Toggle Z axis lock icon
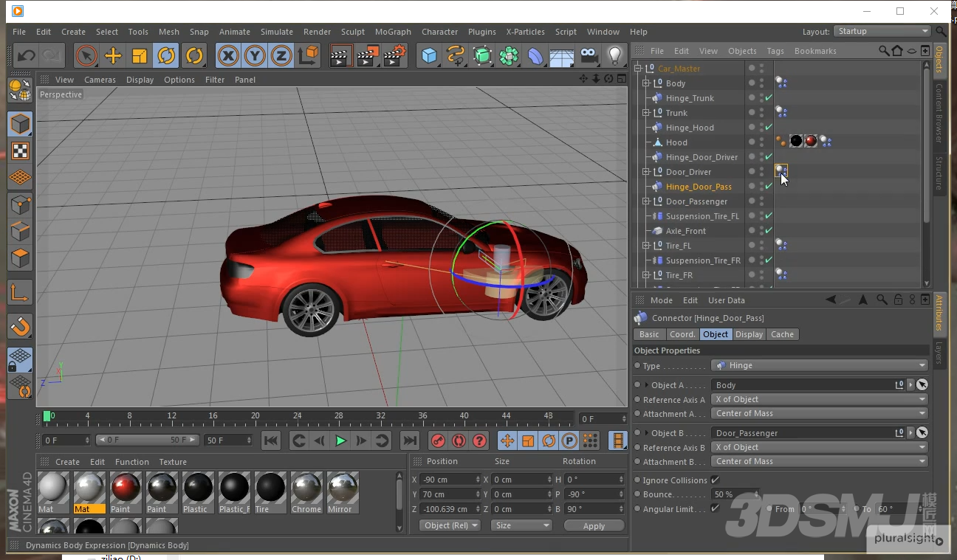Screen dimensions: 957x560 [281, 55]
